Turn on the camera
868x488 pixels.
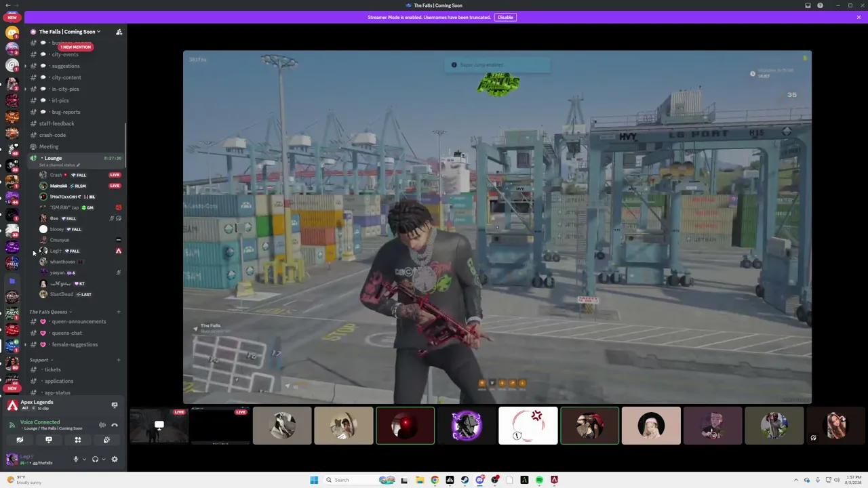tap(20, 440)
